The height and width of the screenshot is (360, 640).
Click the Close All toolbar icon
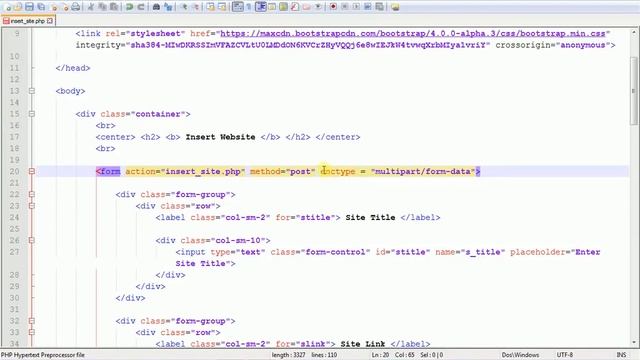(66, 7)
